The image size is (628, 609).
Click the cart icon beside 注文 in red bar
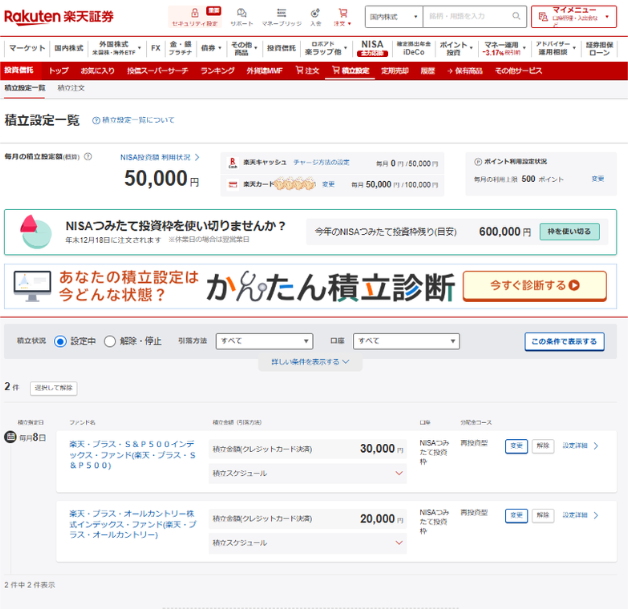pos(299,70)
